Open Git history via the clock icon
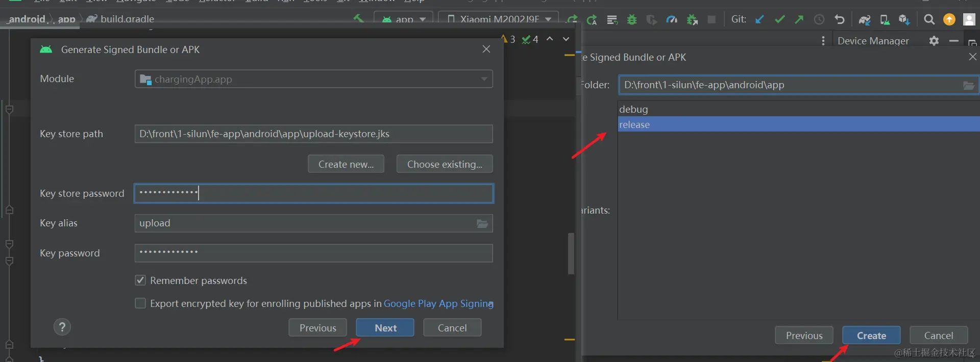This screenshot has width=980, height=362. 819,19
